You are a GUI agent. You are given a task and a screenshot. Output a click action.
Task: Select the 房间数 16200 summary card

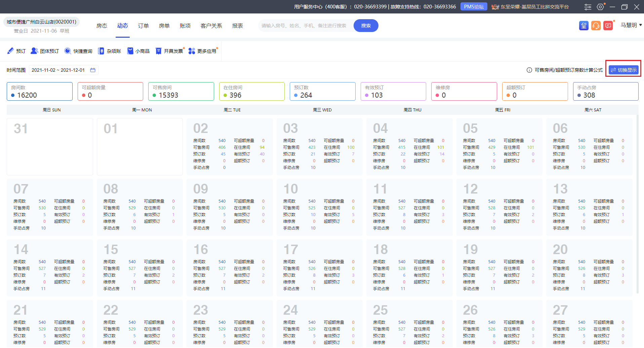point(40,92)
